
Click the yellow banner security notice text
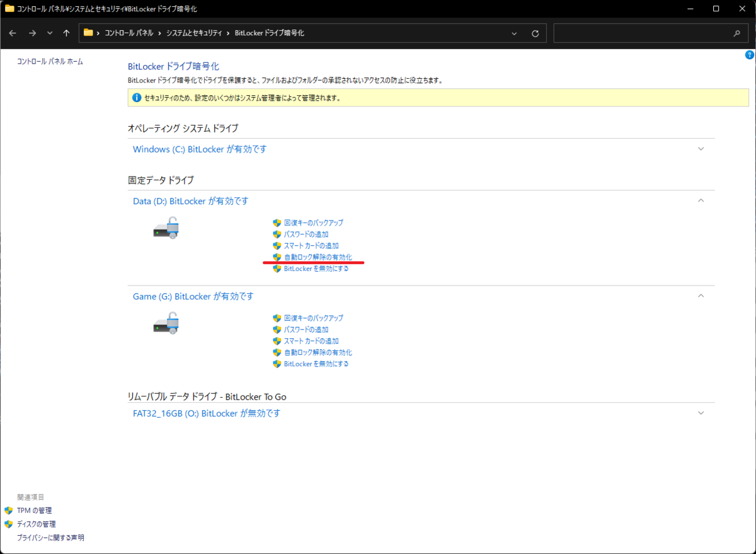(x=243, y=98)
